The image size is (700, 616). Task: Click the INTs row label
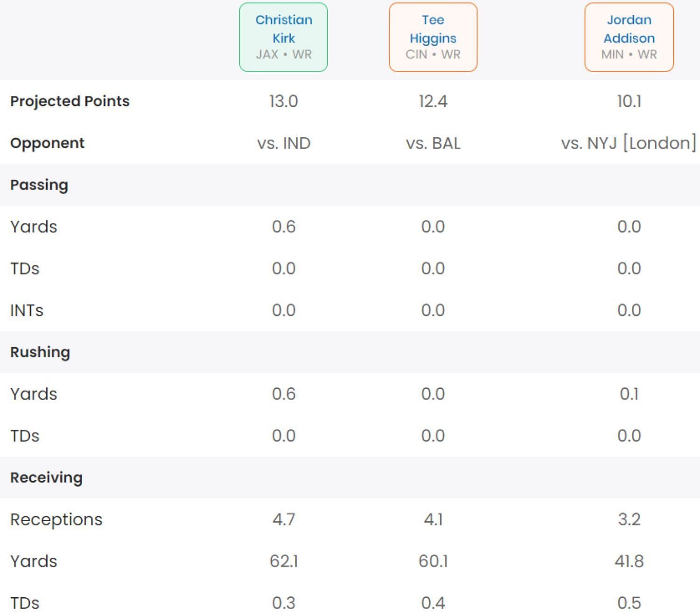pyautogui.click(x=27, y=310)
